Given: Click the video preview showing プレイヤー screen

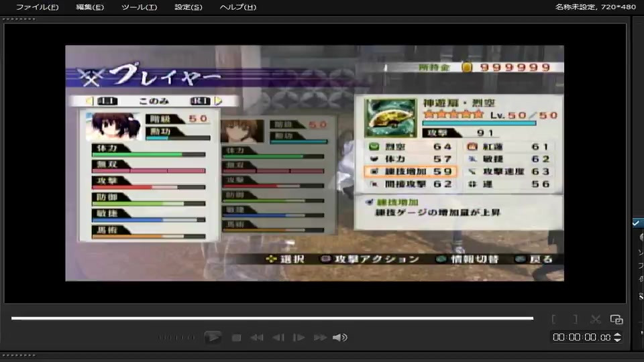Looking at the screenshot, I should click(x=315, y=164).
